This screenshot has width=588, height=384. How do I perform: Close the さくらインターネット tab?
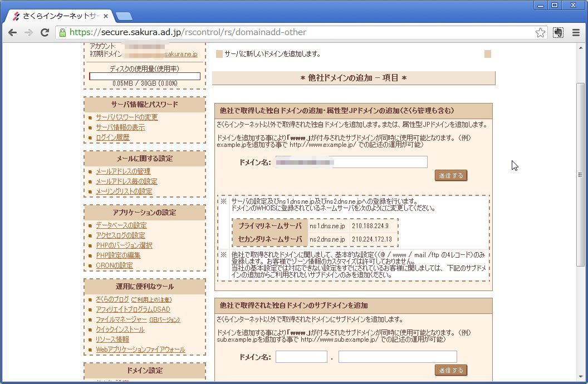[106, 16]
